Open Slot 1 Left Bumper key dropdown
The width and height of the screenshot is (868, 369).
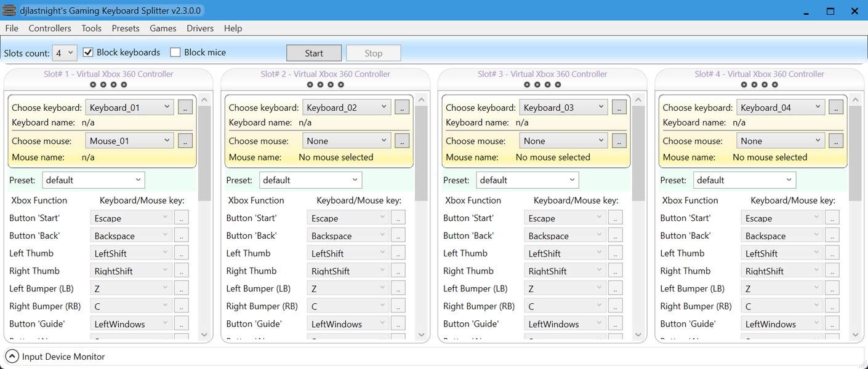[131, 288]
